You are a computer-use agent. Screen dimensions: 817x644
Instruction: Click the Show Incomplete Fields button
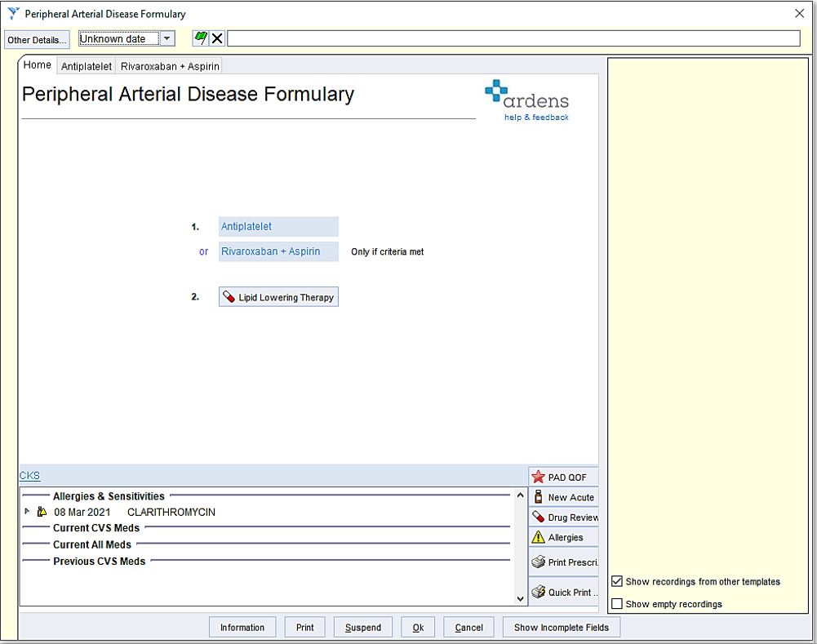(561, 627)
